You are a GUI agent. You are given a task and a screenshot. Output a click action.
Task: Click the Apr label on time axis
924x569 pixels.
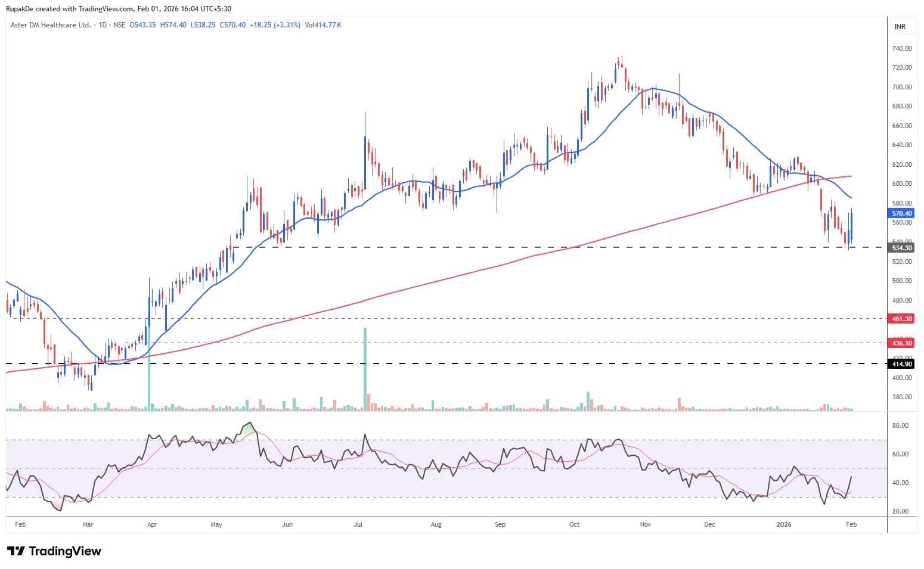[x=152, y=525]
